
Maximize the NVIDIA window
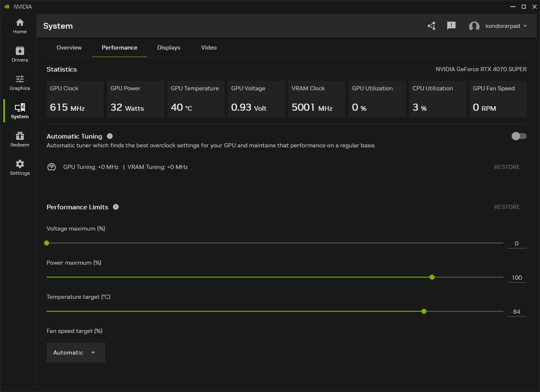524,7
